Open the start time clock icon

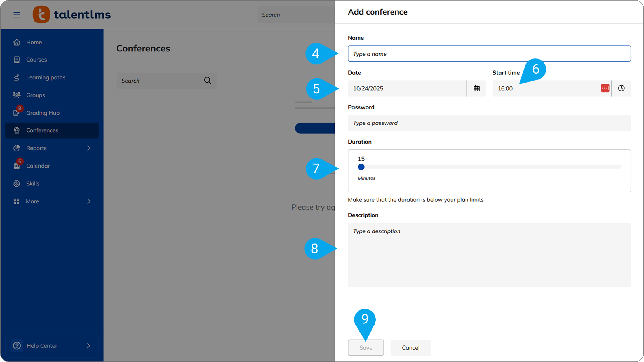click(621, 88)
